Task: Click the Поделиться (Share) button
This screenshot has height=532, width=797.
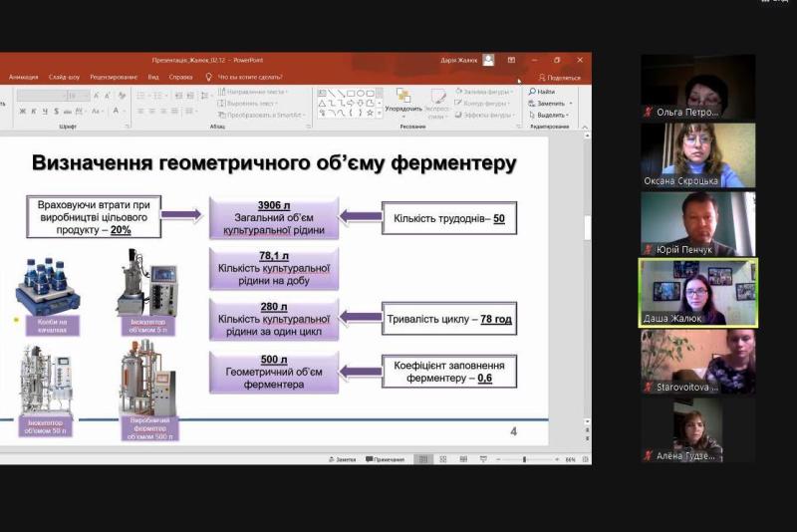Action: point(559,77)
